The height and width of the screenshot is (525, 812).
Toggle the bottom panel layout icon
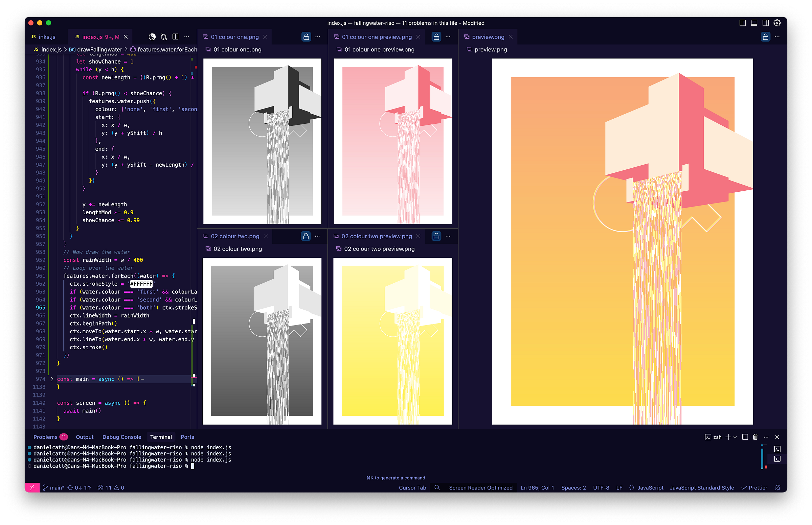[x=754, y=23]
